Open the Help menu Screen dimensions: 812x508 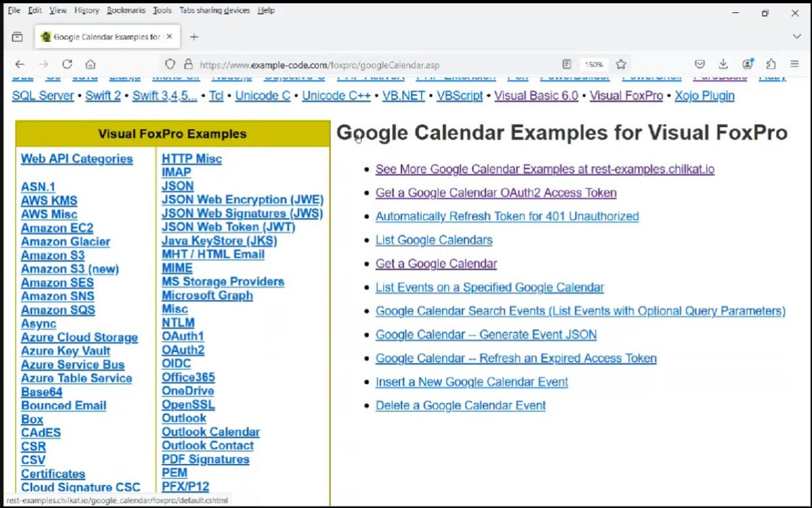(x=267, y=10)
